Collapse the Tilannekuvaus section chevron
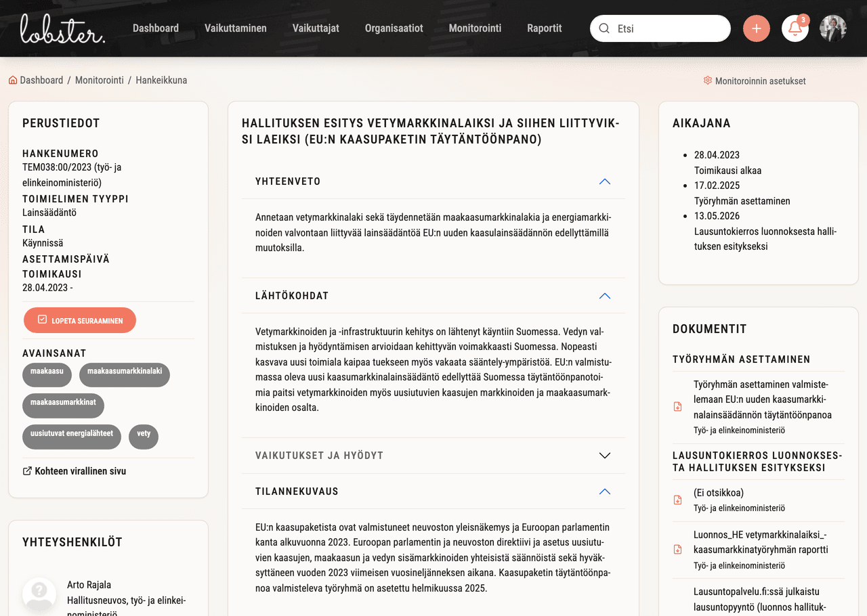867x616 pixels. coord(605,491)
